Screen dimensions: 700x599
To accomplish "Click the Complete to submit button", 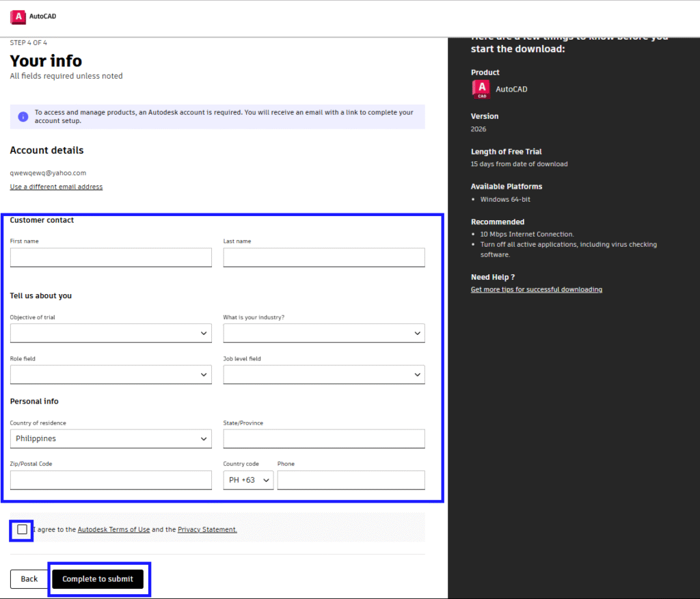I will (x=98, y=579).
